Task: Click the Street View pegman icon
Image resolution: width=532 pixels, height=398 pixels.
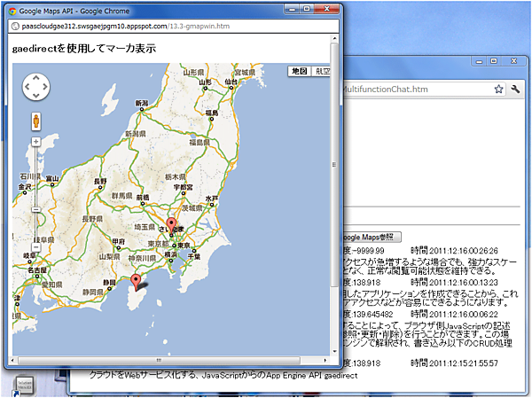Action: 35,121
